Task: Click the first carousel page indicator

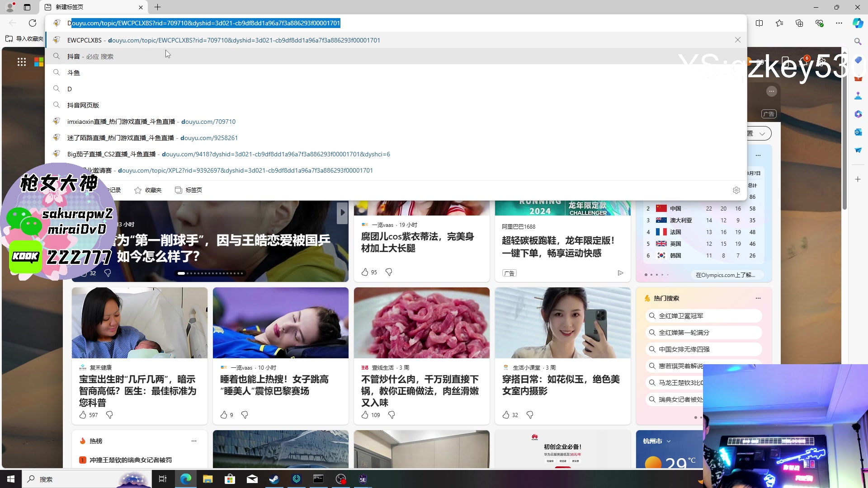Action: (181, 273)
